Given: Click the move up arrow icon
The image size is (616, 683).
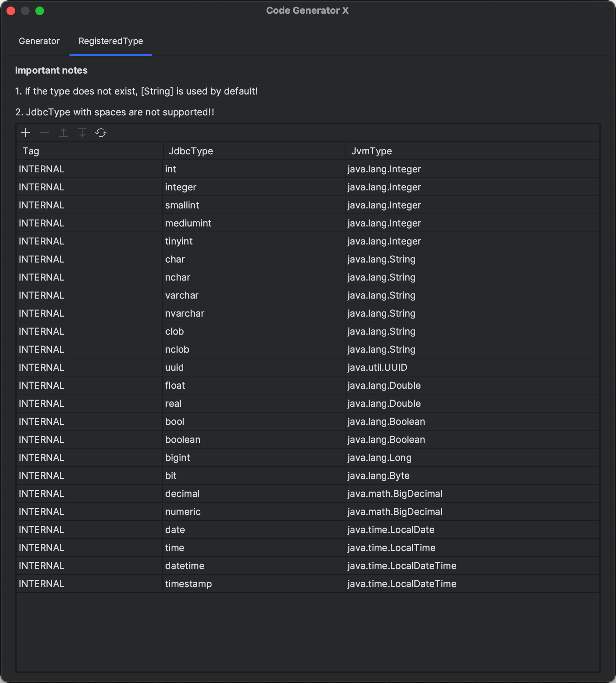Looking at the screenshot, I should pos(63,133).
